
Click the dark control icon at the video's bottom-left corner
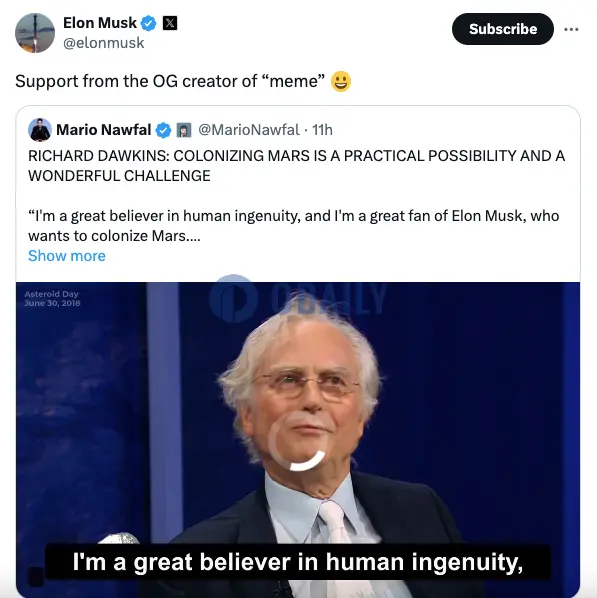pos(37,576)
